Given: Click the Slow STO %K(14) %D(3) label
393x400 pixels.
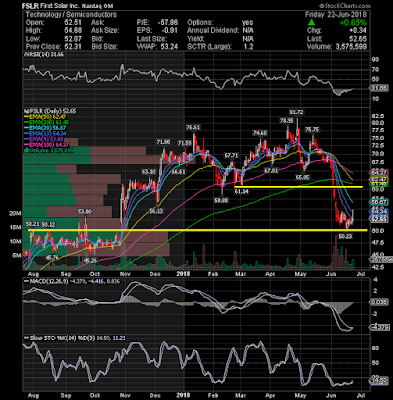Looking at the screenshot, I should pyautogui.click(x=75, y=338).
